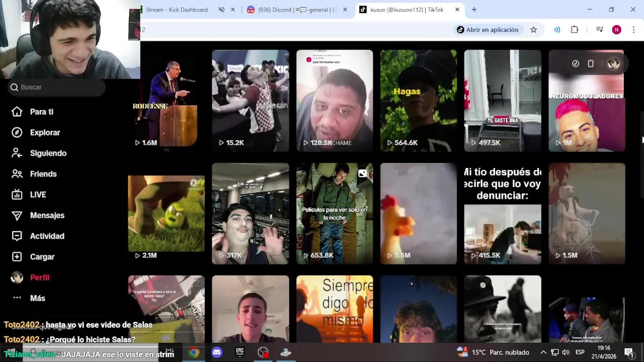644x362 pixels.
Task: Open the Windows notification center icon
Action: (629, 352)
